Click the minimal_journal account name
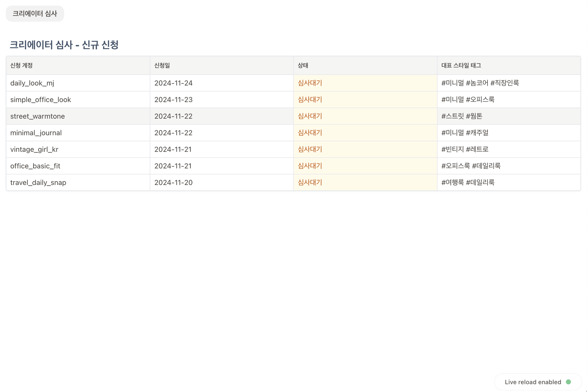 [36, 133]
